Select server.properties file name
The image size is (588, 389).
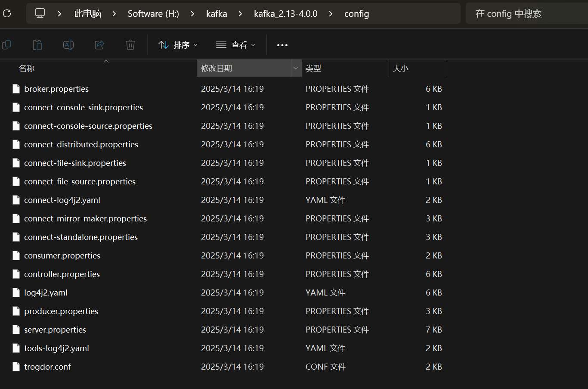click(55, 330)
